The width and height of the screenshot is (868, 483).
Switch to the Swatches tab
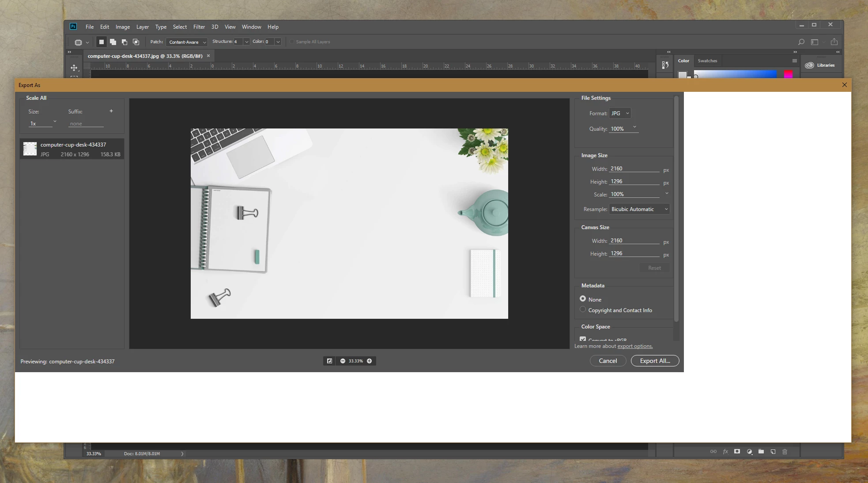coord(707,61)
